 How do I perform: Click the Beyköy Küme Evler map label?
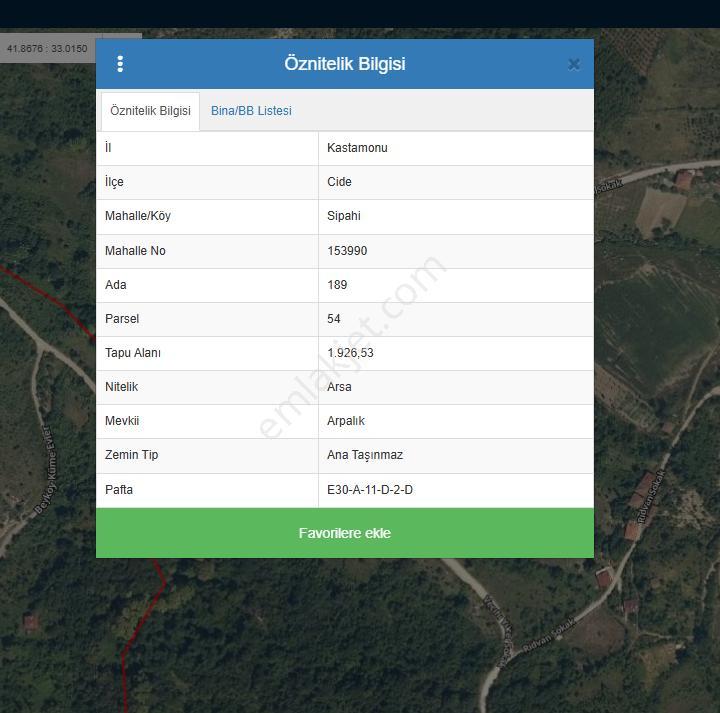[46, 469]
